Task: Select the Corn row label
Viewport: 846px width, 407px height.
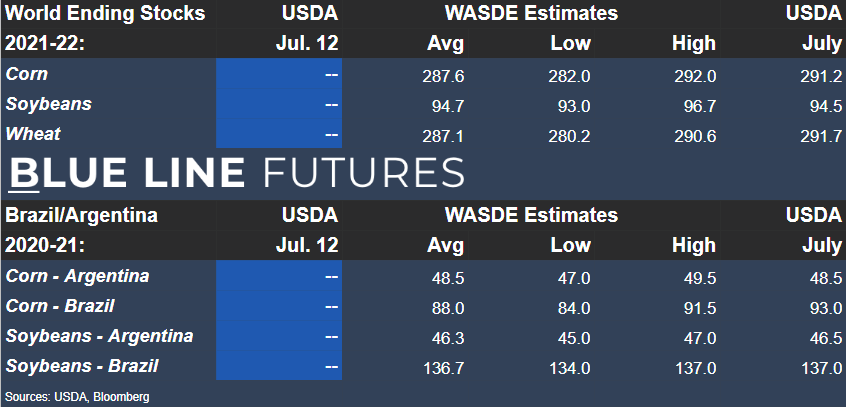Action: click(x=26, y=74)
